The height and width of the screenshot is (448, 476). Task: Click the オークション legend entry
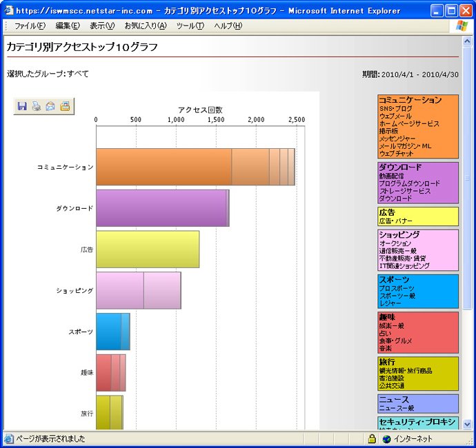pyautogui.click(x=395, y=243)
